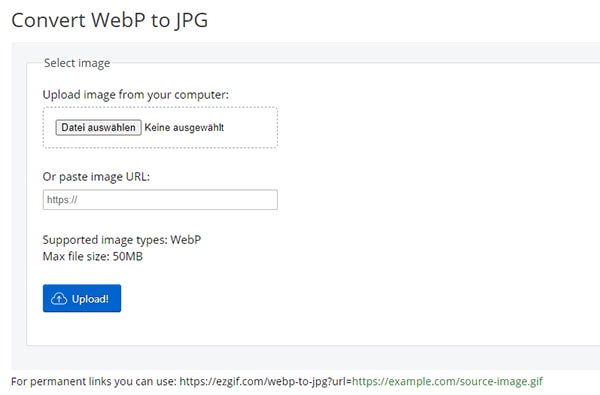The image size is (600, 395).
Task: Click the gray strip beneath the white form panel
Action: (x=306, y=357)
